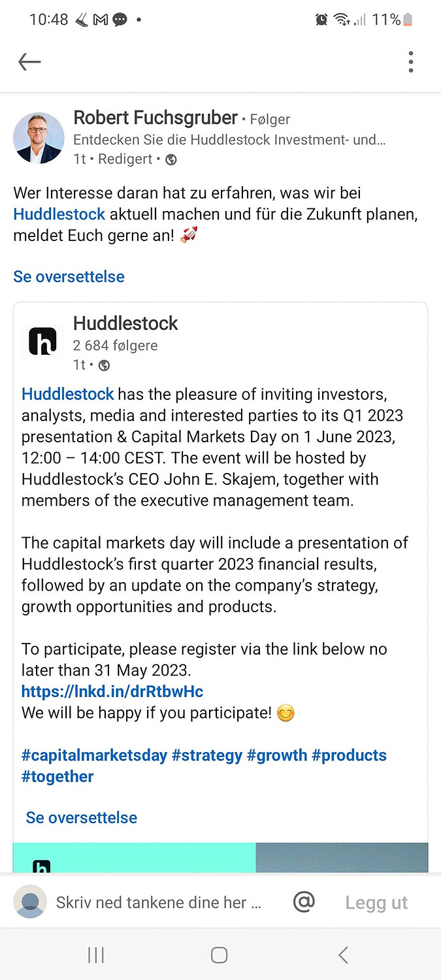This screenshot has height=980, width=441.
Task: Tap the Huddlestock company logo icon
Action: pos(43,341)
